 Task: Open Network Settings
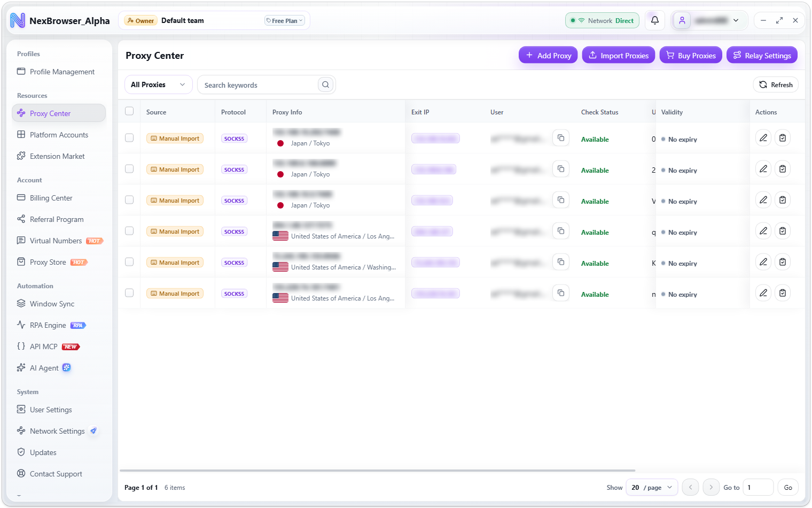tap(59, 431)
